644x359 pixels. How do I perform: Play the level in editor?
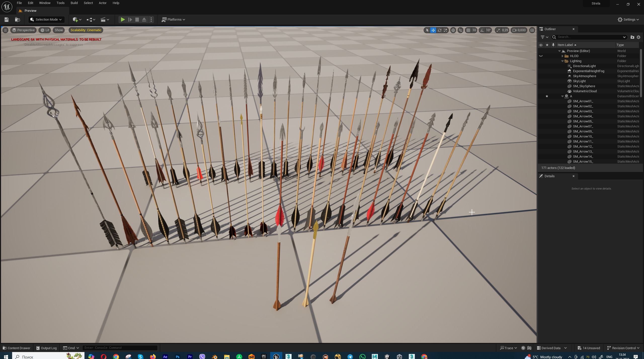click(123, 20)
